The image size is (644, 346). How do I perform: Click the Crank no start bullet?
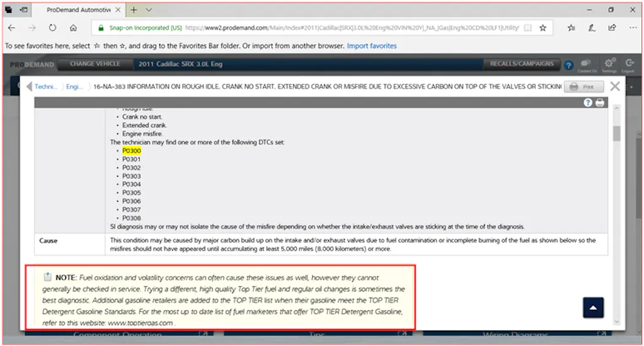point(142,117)
